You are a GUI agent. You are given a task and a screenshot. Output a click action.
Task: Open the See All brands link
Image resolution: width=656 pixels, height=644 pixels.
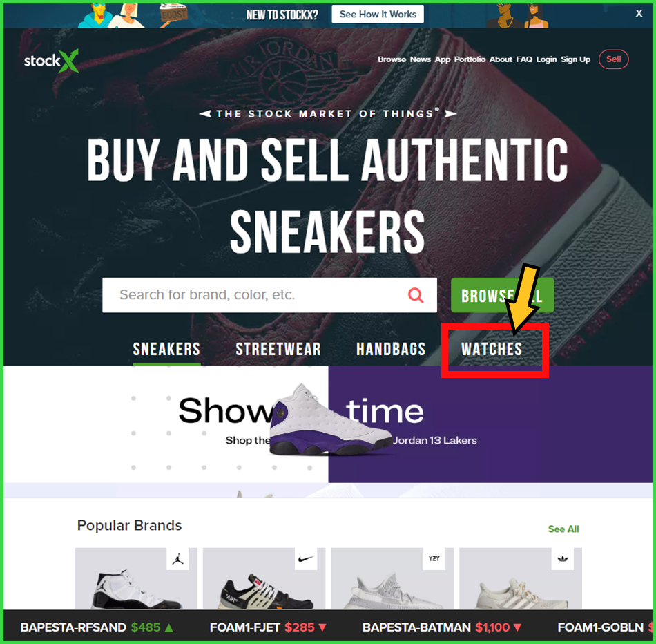pos(563,529)
